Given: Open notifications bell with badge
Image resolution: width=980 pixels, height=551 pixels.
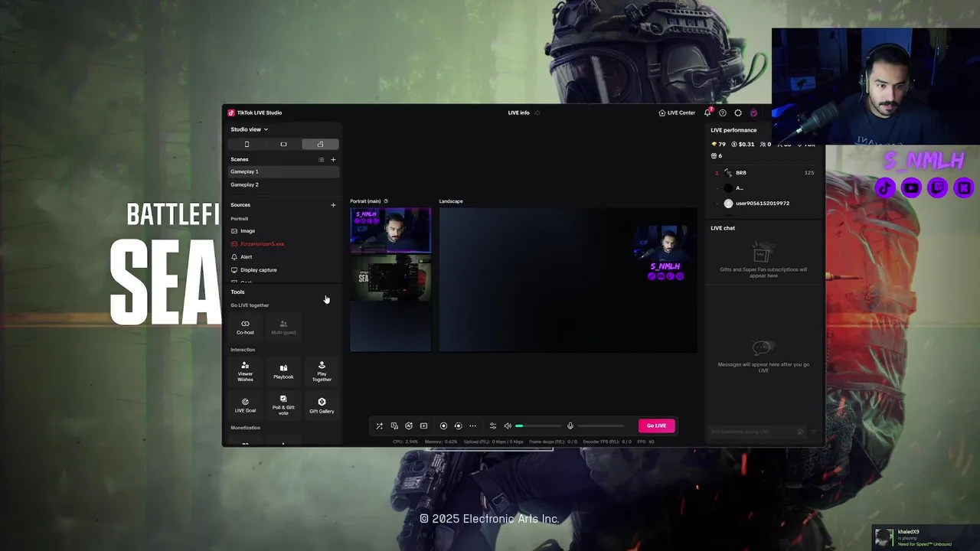Looking at the screenshot, I should point(707,112).
